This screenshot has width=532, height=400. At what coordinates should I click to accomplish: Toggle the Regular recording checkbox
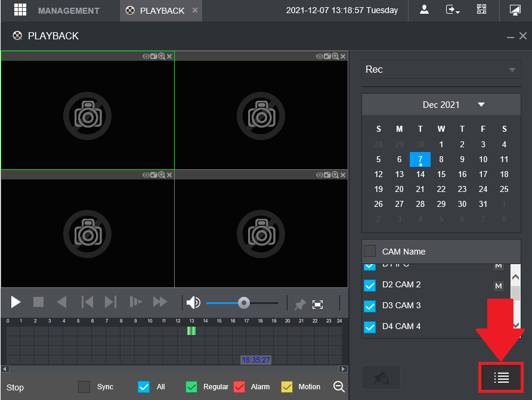click(191, 387)
